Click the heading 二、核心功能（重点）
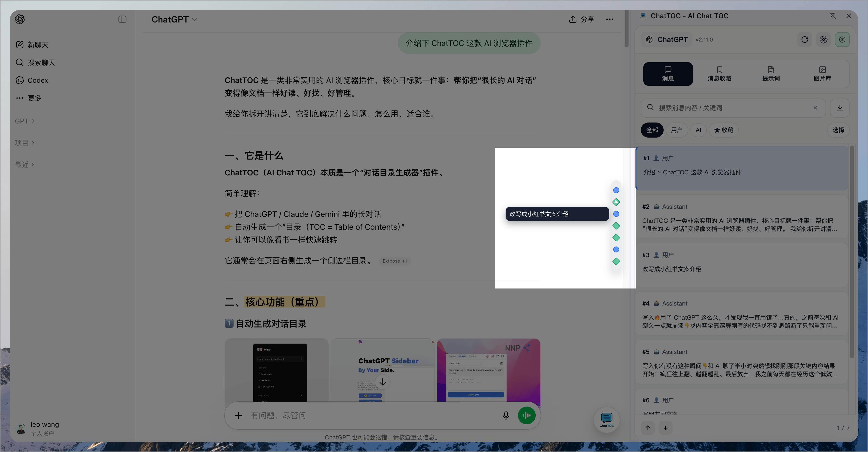Viewport: 868px width, 452px height. [275, 302]
